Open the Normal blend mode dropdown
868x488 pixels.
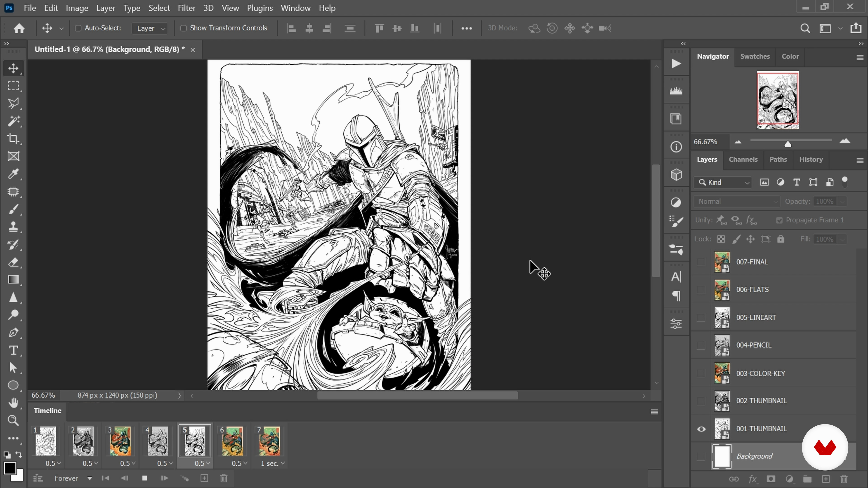737,201
